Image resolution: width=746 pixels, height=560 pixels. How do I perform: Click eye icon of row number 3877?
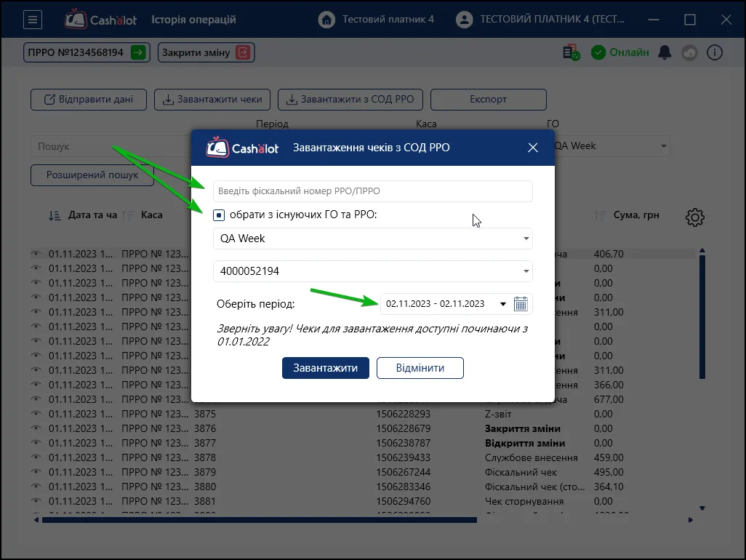36,443
